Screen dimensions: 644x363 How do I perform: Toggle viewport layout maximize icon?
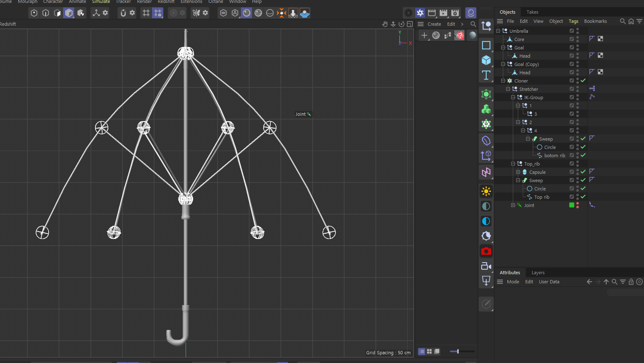click(x=410, y=24)
